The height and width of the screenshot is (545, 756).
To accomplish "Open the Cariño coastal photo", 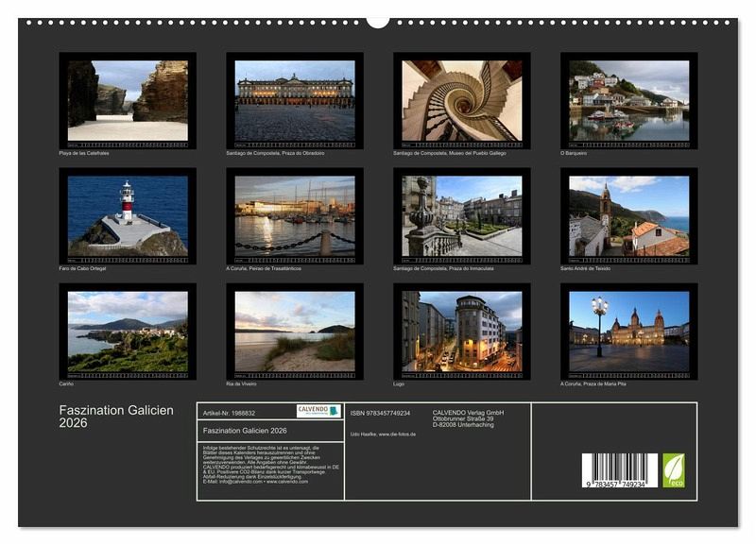I will pos(128,331).
